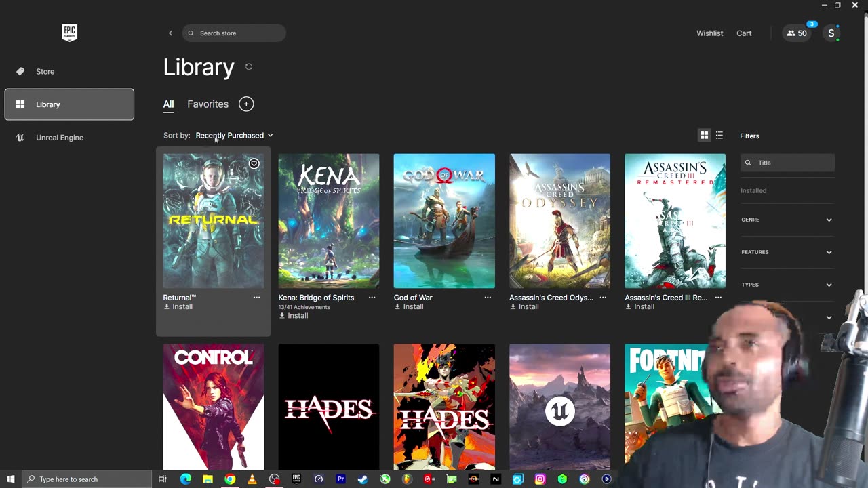
Task: Open Assassin's Creed III Remastered options menu
Action: pyautogui.click(x=718, y=298)
